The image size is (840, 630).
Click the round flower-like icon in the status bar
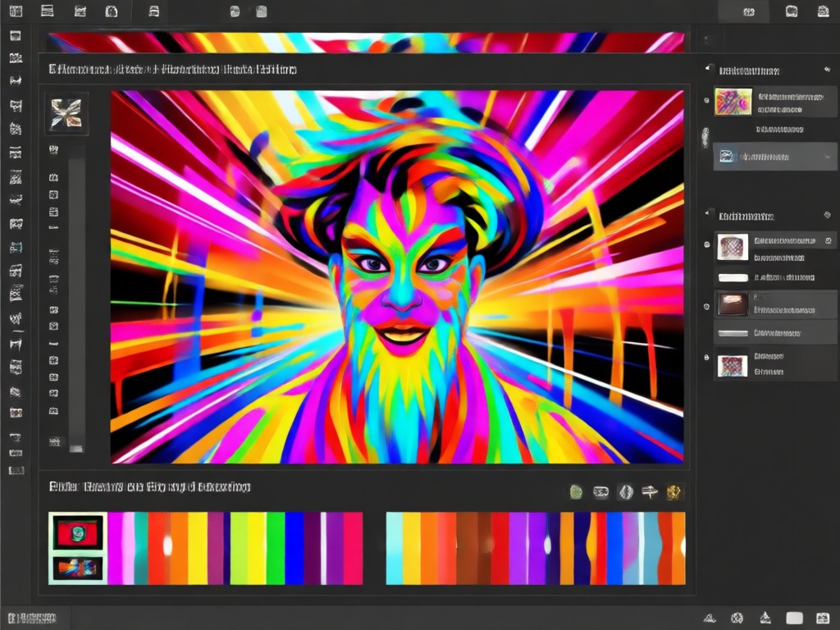[737, 619]
